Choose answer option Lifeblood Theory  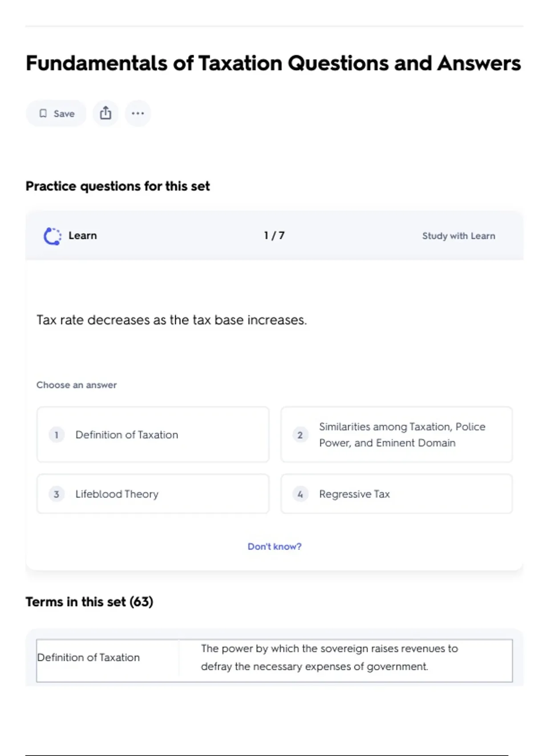[x=153, y=494]
